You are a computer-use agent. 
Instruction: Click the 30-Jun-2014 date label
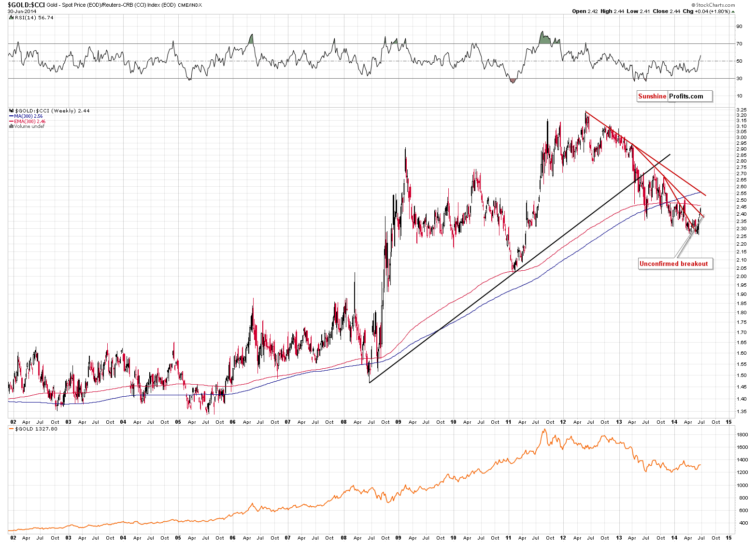tap(22, 11)
